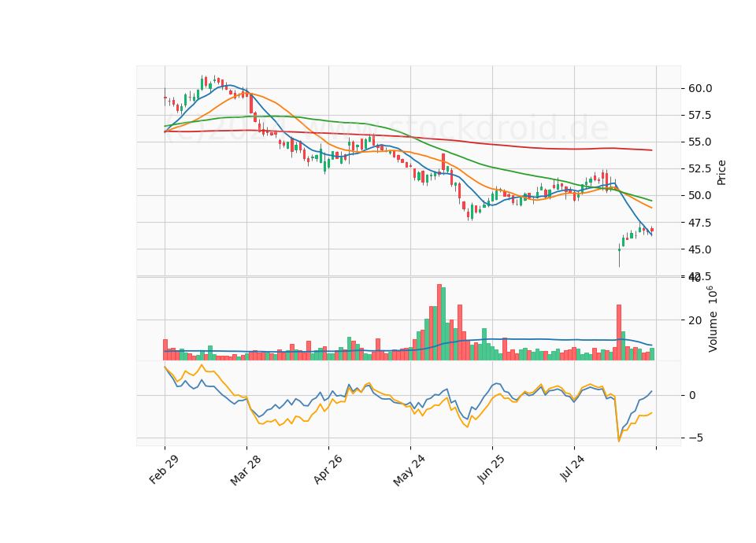The width and height of the screenshot is (756, 543).
Task: Click the 60.0 price axis label
Action: point(700,88)
